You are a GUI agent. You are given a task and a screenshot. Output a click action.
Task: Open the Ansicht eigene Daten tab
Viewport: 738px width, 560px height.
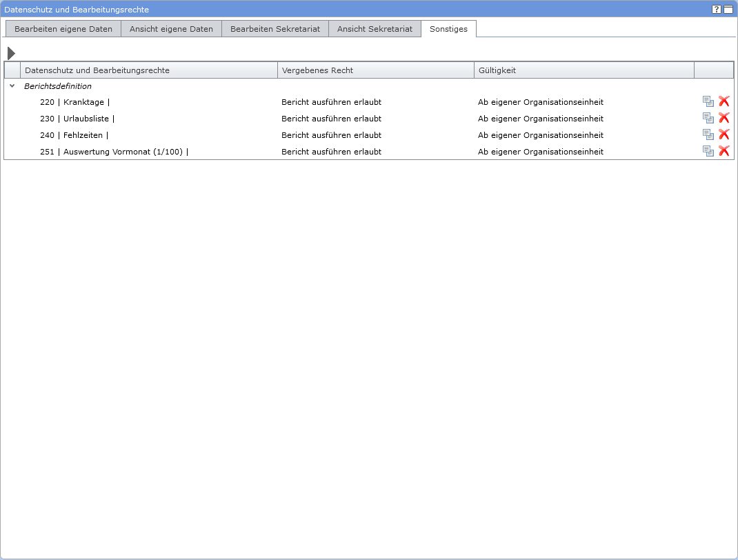coord(171,29)
